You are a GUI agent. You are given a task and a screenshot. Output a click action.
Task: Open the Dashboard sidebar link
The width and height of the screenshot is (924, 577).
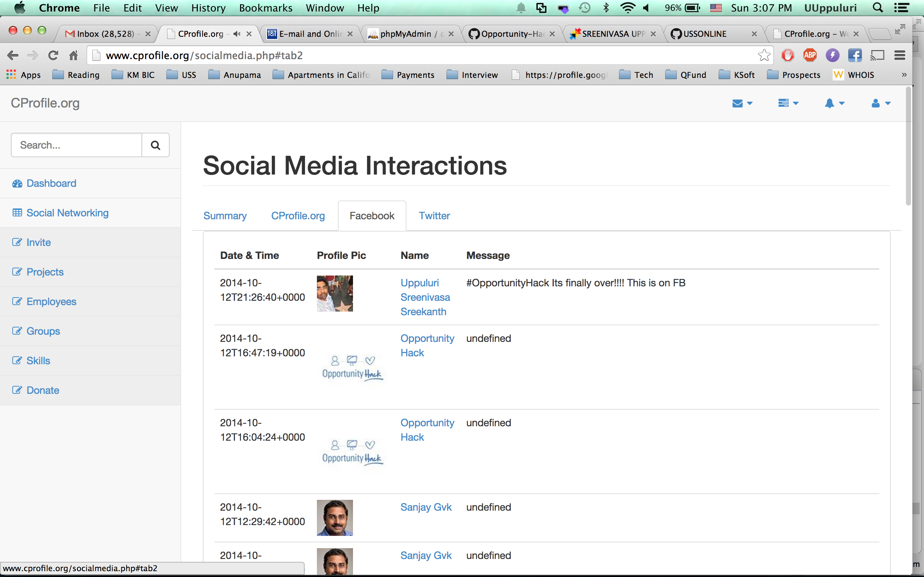click(51, 183)
